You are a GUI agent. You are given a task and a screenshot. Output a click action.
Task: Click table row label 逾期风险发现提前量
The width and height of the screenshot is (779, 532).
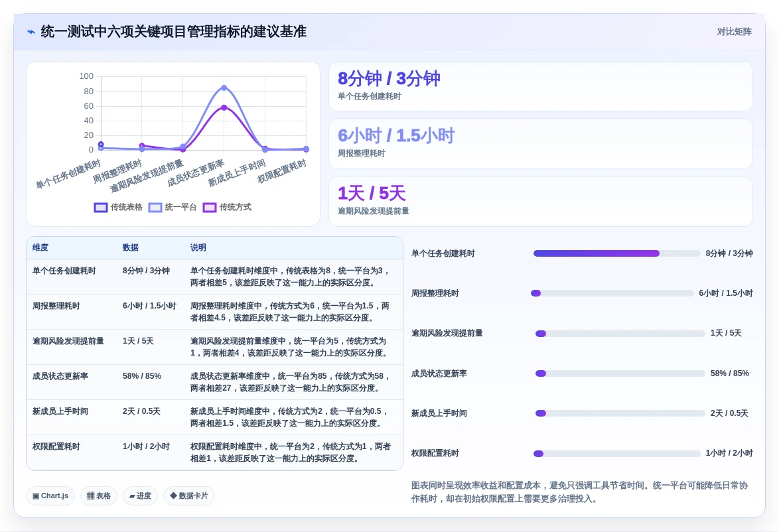[x=68, y=341]
